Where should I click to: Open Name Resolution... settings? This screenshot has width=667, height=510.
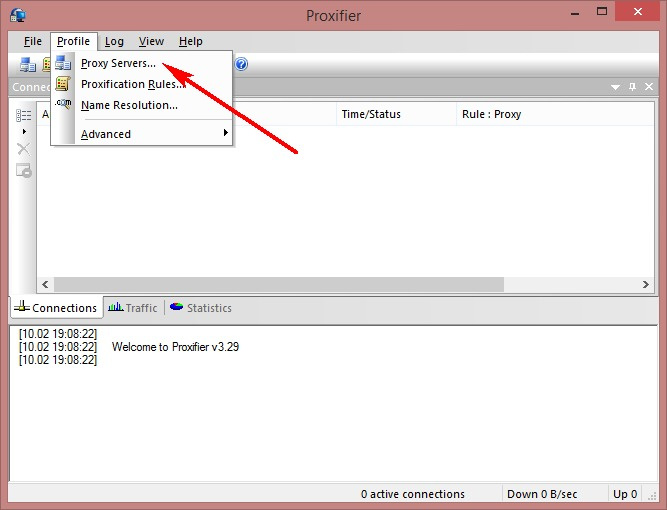click(x=129, y=105)
